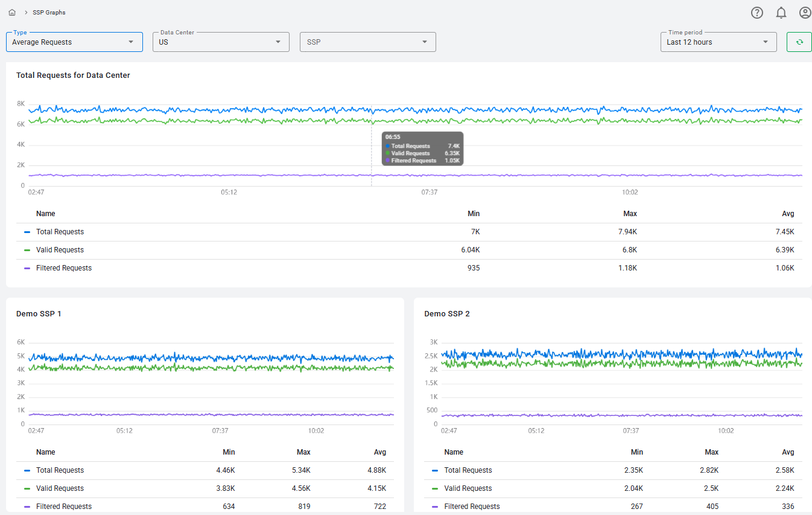Toggle Total Requests in Demo SSP 1 legend

tap(60, 470)
